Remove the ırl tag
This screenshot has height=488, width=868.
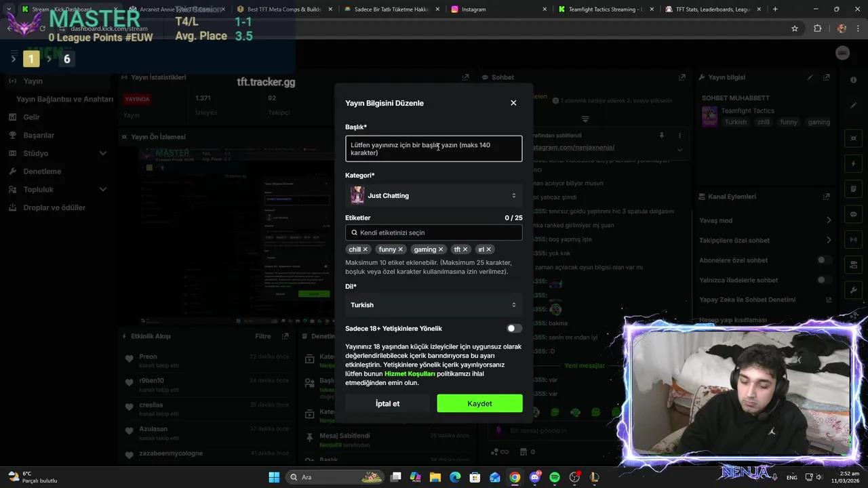click(x=488, y=249)
